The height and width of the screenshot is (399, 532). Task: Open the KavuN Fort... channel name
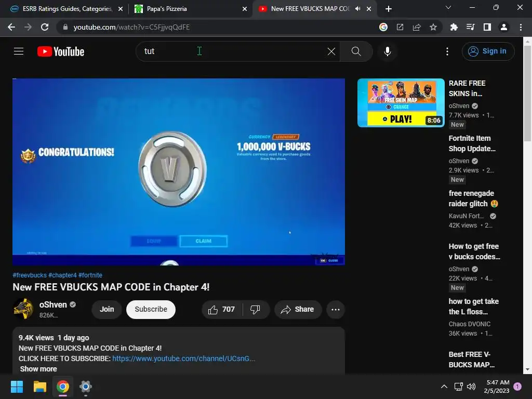click(466, 216)
